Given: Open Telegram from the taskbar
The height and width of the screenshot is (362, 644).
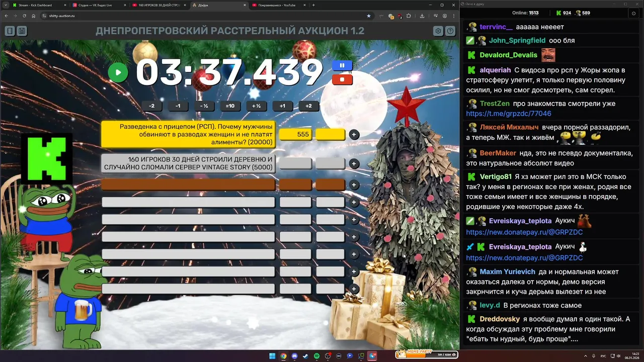Looking at the screenshot, I should (372, 356).
